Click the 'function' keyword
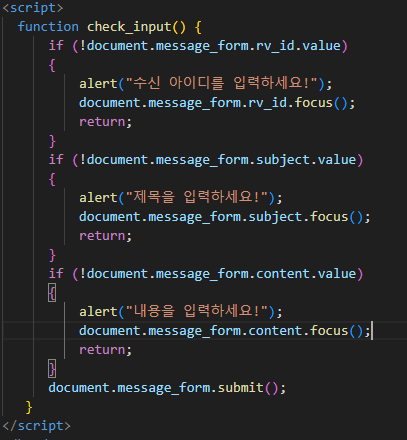The width and height of the screenshot is (407, 440). coord(48,27)
